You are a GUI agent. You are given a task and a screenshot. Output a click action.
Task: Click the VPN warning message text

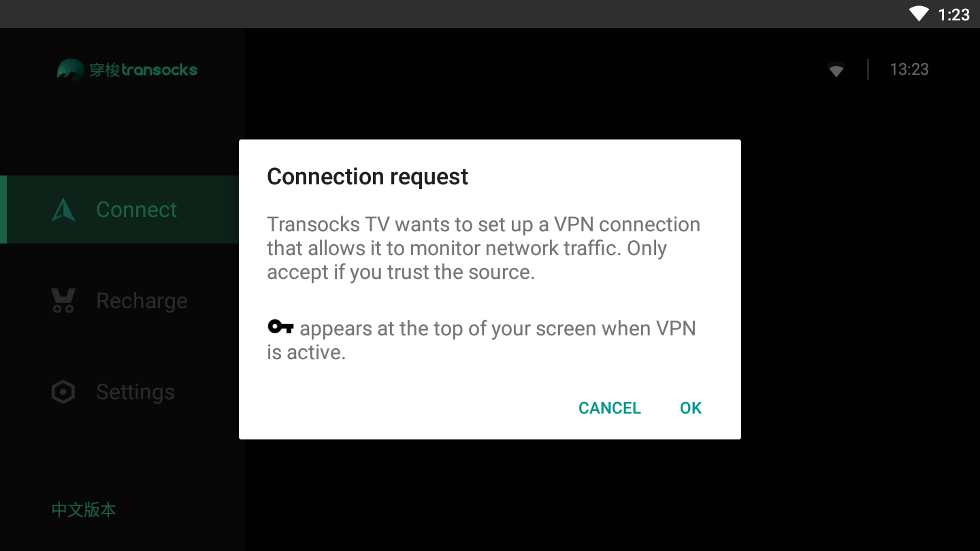(484, 248)
